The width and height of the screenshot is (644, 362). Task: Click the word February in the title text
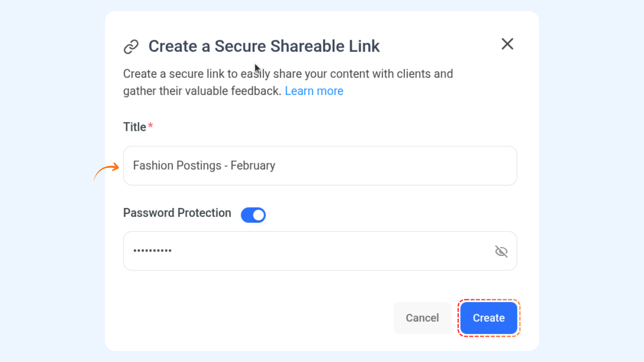click(253, 166)
